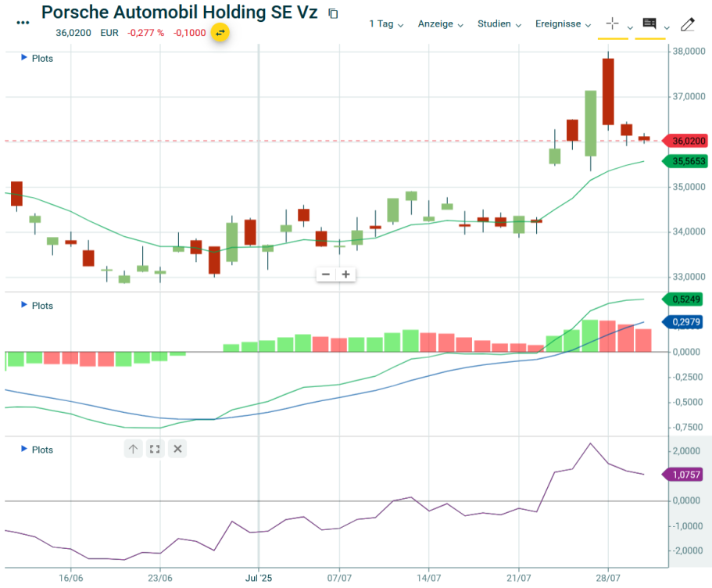The width and height of the screenshot is (712, 588).
Task: Click the blue 0,2979 signal value tag
Action: pyautogui.click(x=682, y=322)
